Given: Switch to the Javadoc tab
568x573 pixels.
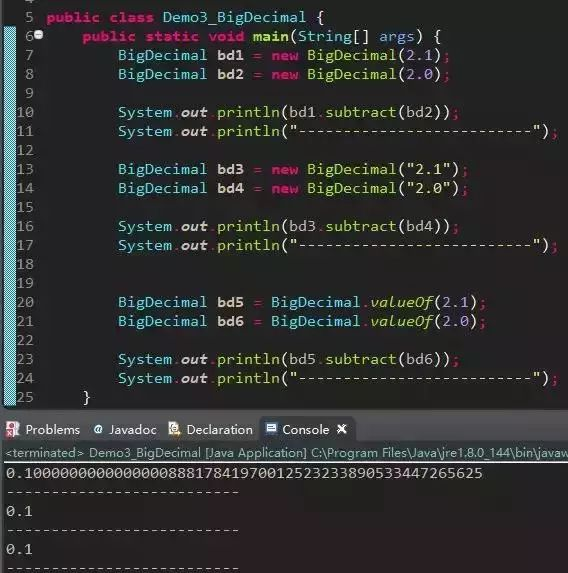Looking at the screenshot, I should tap(125, 429).
